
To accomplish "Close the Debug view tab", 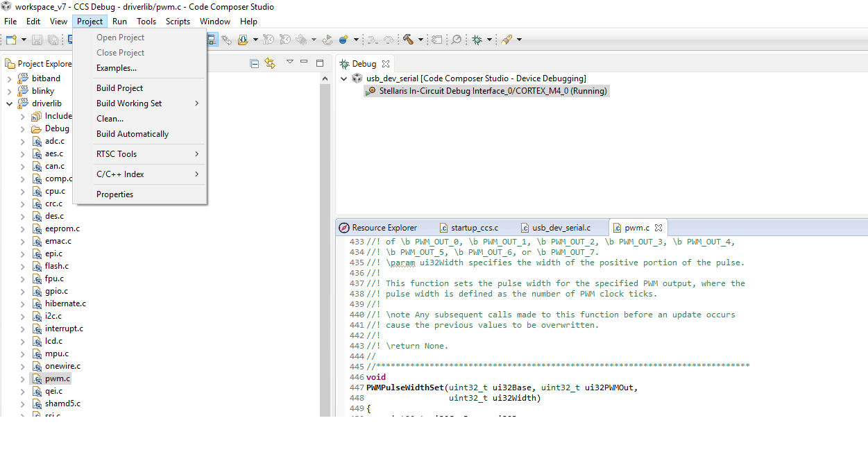I will 386,64.
